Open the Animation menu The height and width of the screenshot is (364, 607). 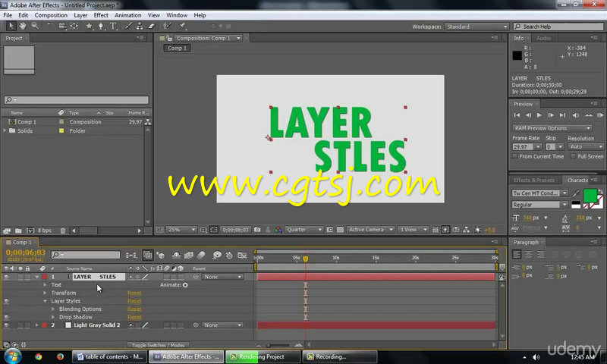tap(127, 15)
